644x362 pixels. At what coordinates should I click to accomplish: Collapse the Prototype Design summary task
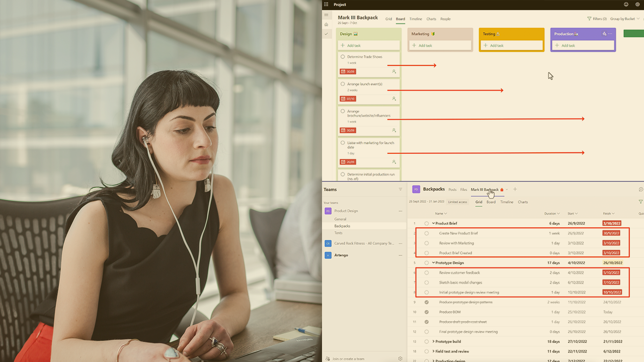click(433, 263)
